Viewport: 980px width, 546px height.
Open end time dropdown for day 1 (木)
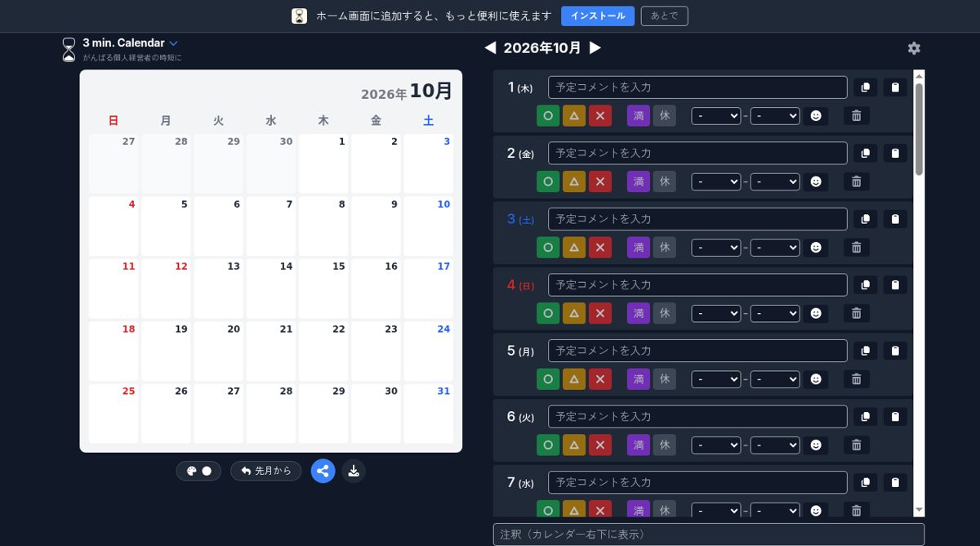[x=775, y=116]
